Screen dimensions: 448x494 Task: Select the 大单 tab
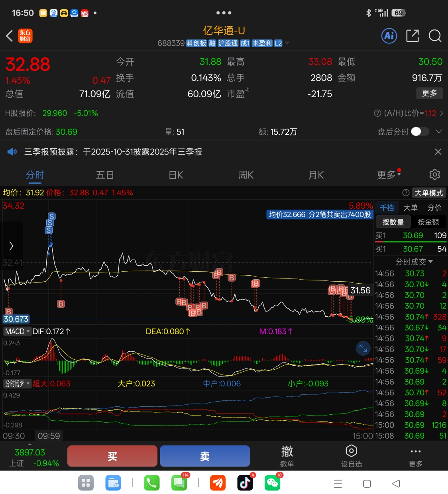click(x=411, y=208)
